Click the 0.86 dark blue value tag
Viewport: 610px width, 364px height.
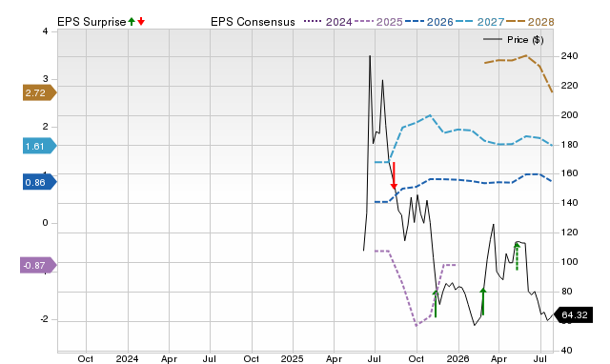[x=40, y=182]
